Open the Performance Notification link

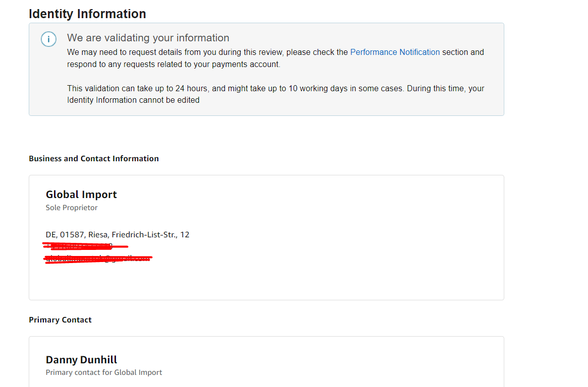click(x=395, y=52)
